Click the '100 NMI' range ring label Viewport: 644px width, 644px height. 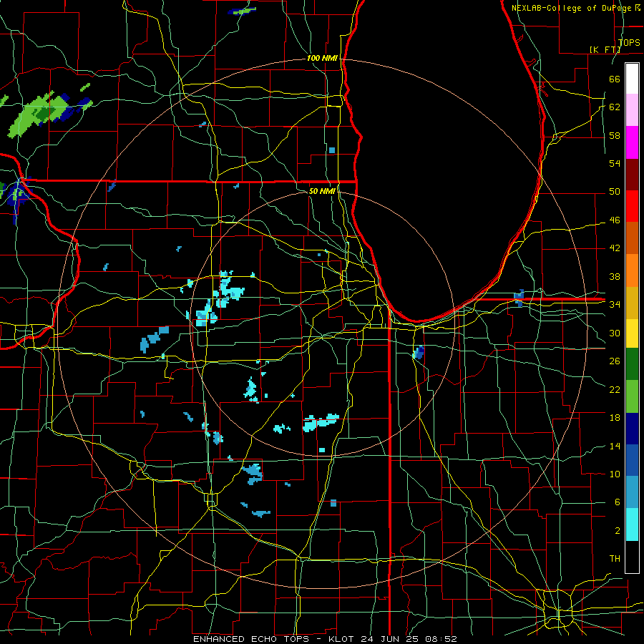[322, 59]
